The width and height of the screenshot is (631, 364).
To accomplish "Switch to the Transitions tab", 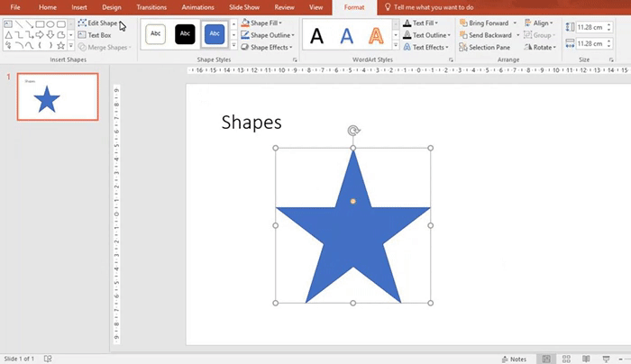I will tap(151, 7).
